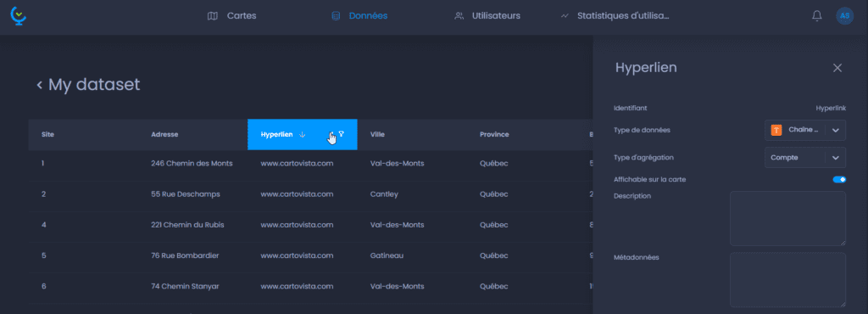
Task: Click site number 6 cell
Action: 43,286
